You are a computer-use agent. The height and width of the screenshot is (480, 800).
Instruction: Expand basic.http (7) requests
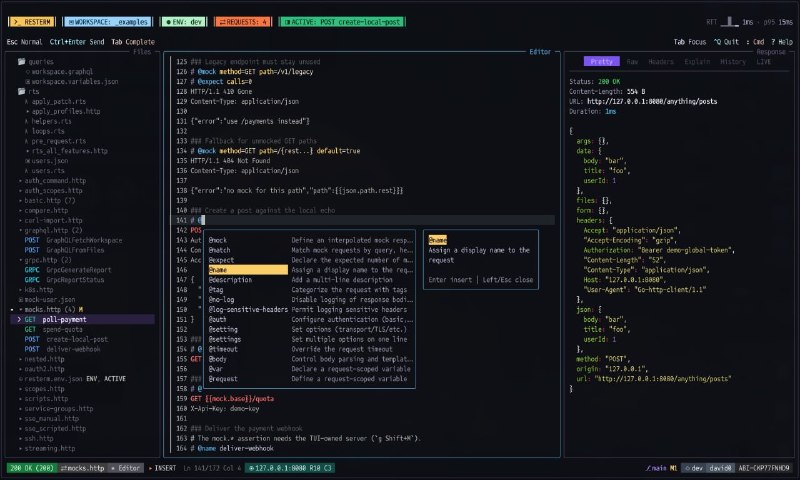tap(20, 200)
